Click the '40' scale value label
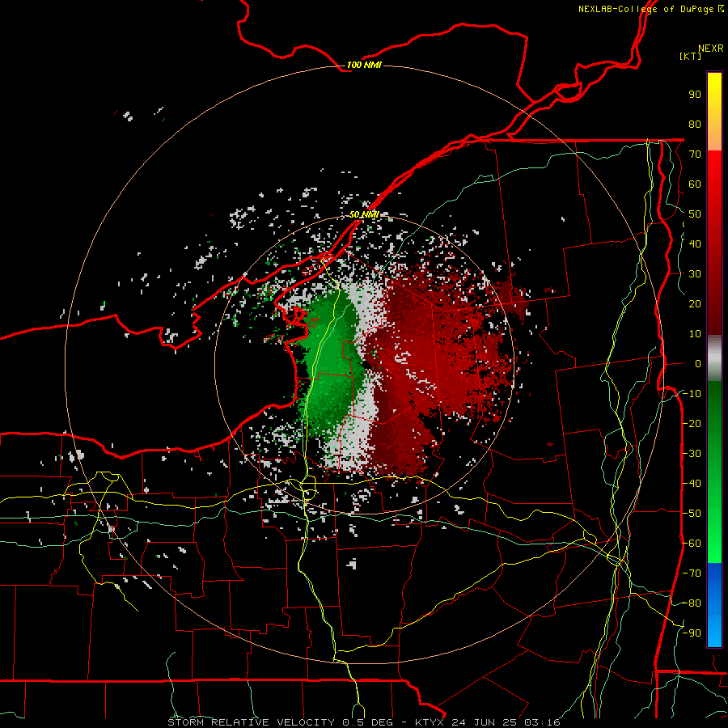 pyautogui.click(x=695, y=243)
